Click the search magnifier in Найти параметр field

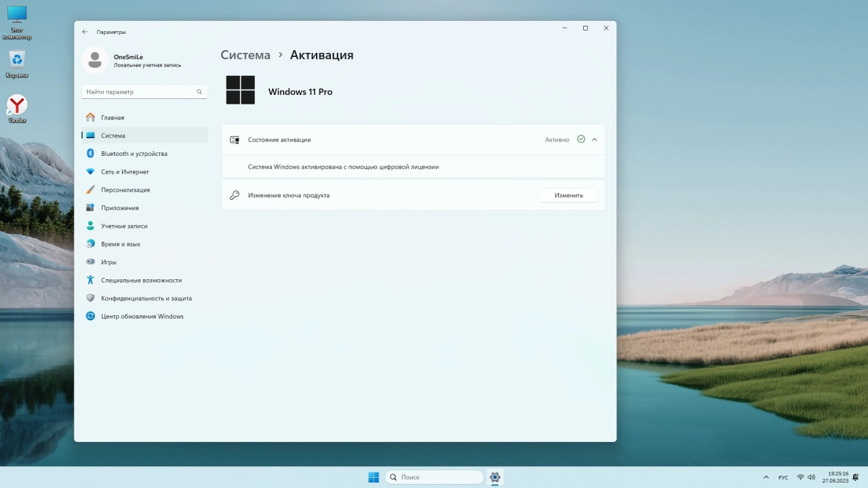[x=199, y=91]
